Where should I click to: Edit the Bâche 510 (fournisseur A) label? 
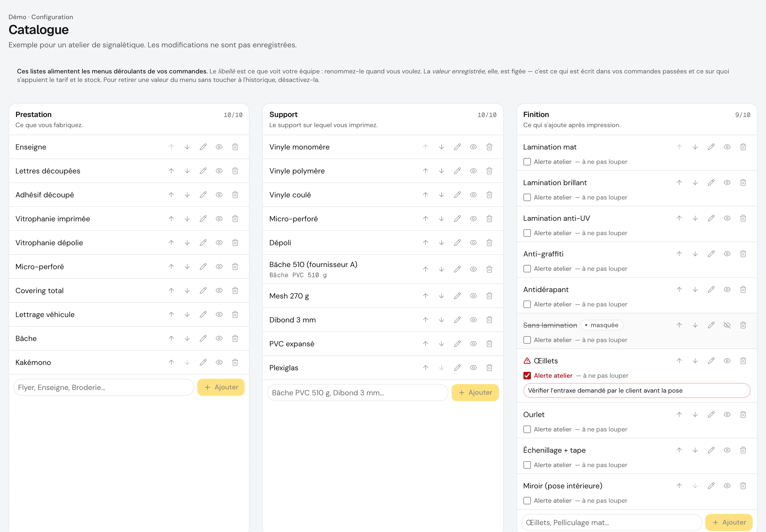pos(457,269)
